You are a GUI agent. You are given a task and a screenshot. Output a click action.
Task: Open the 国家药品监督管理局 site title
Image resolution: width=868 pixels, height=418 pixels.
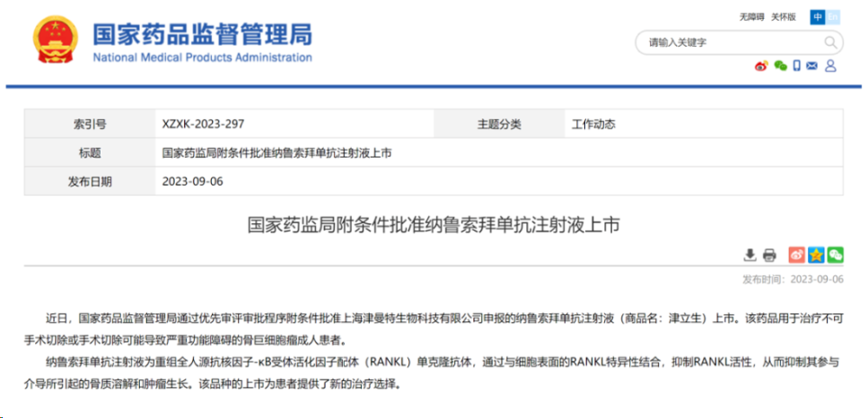202,34
